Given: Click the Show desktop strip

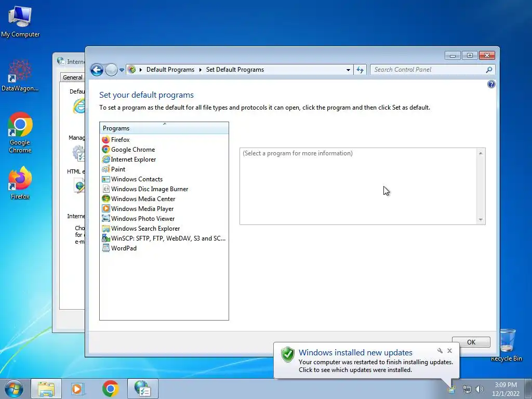Looking at the screenshot, I should click(x=528, y=389).
